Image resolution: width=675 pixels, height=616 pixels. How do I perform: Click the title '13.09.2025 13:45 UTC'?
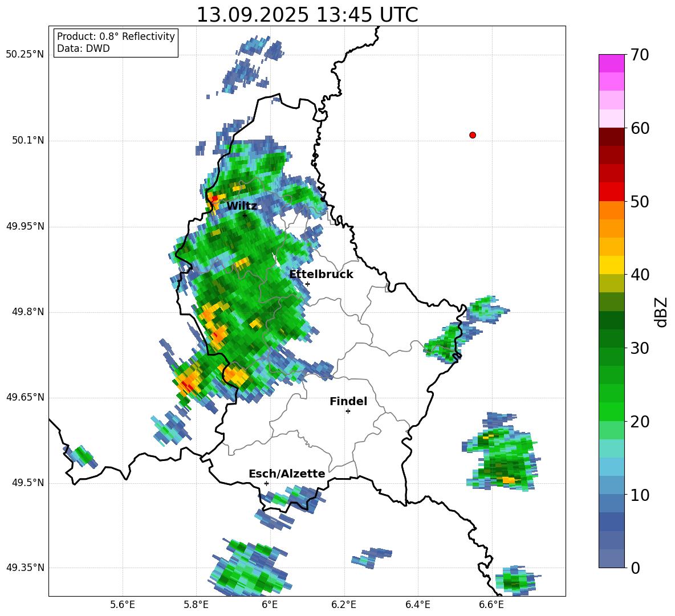(x=307, y=15)
